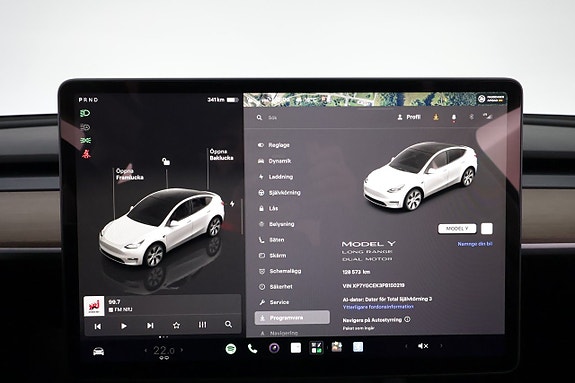Open the arcade games app icon
Viewport: 575px width, 383px height.
point(337,347)
